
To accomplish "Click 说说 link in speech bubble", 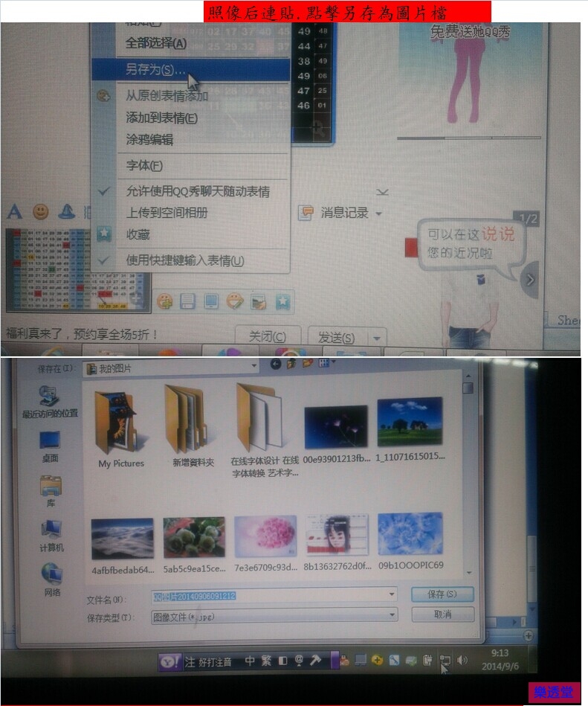I will tap(498, 234).
